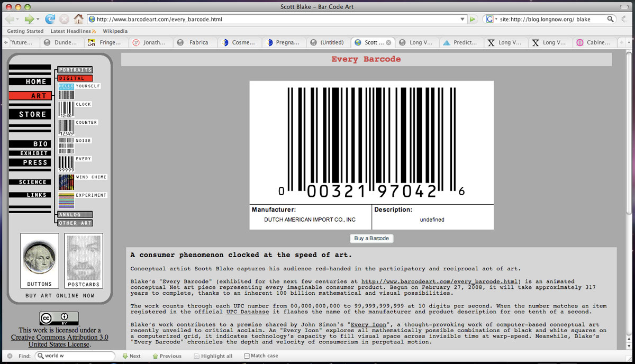
Task: Click the Creative Commons BY badge
Action: [59, 318]
